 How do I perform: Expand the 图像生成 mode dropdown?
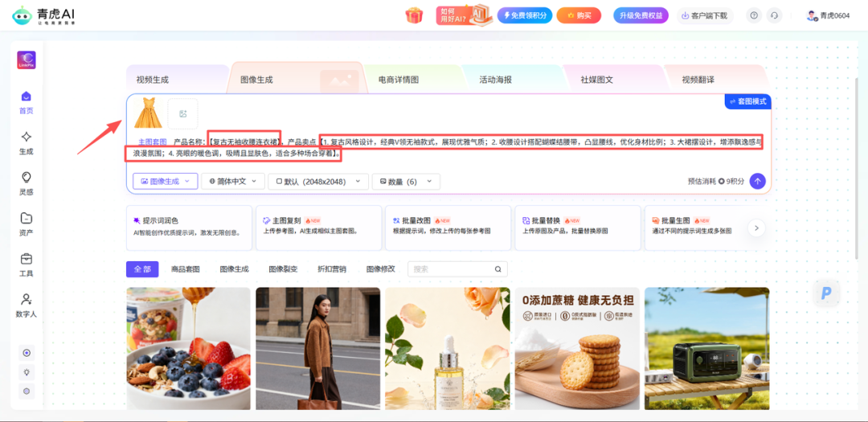(x=166, y=181)
